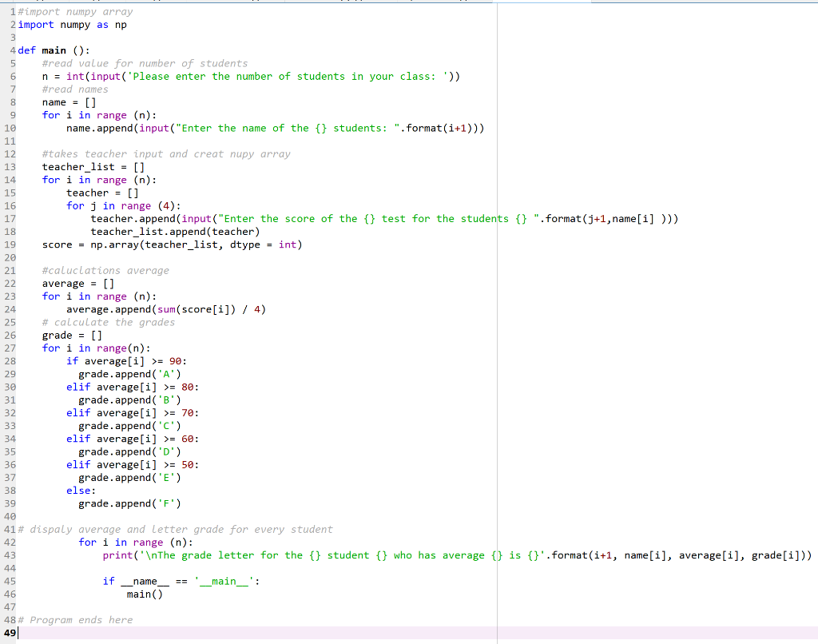This screenshot has width=818, height=644.
Task: Click comment '#takes teacher input and creat nupy array'
Action: coord(166,154)
